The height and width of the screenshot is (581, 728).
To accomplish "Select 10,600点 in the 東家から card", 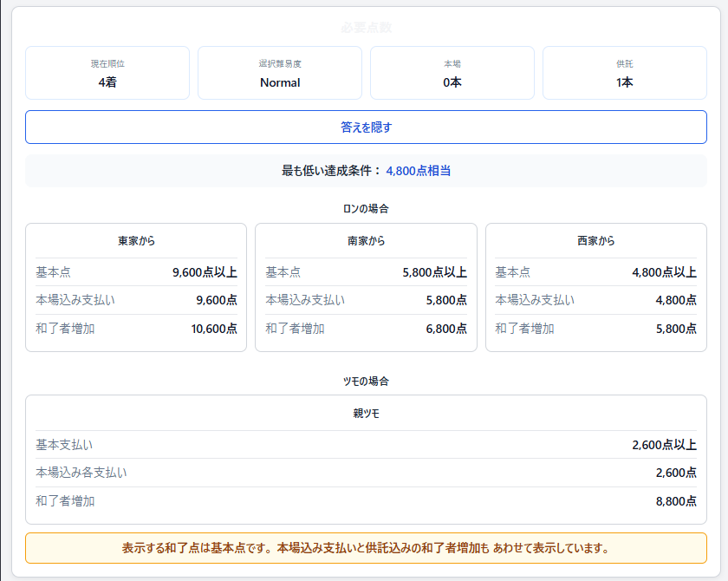I will (214, 329).
